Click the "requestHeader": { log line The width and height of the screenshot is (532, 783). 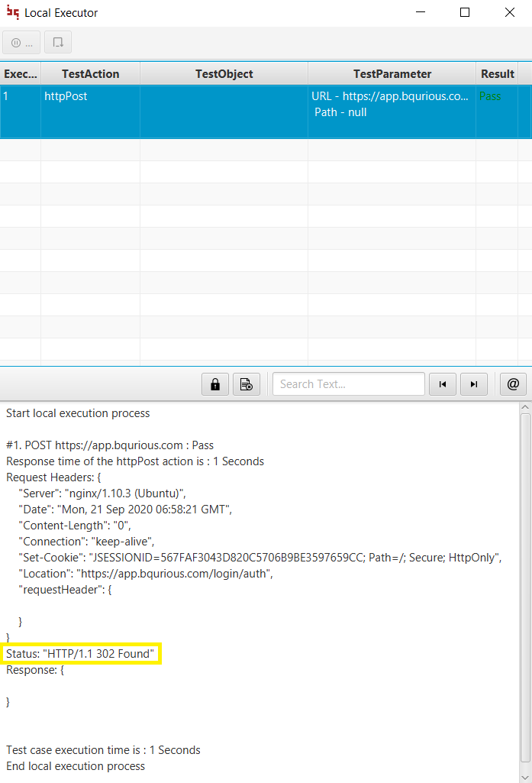pyautogui.click(x=65, y=590)
